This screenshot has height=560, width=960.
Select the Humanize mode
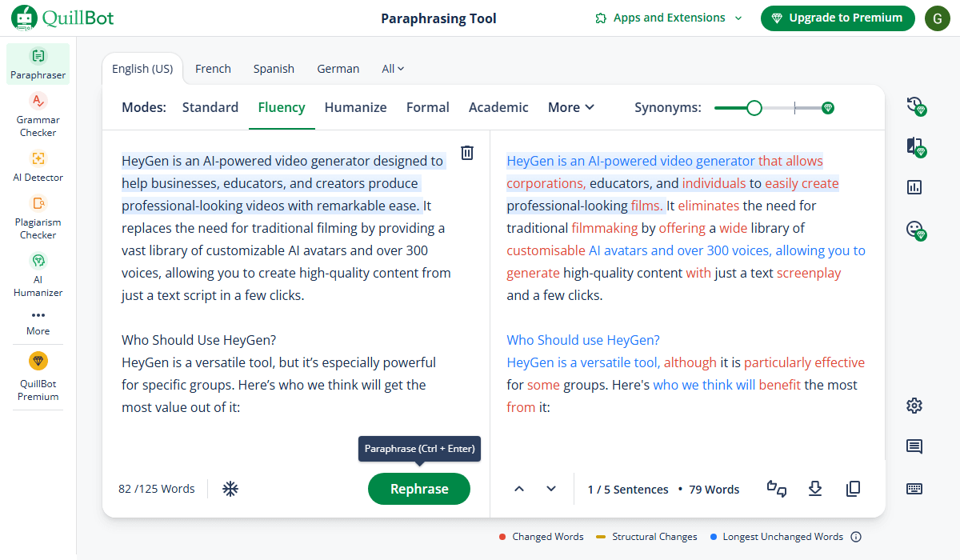tap(355, 107)
